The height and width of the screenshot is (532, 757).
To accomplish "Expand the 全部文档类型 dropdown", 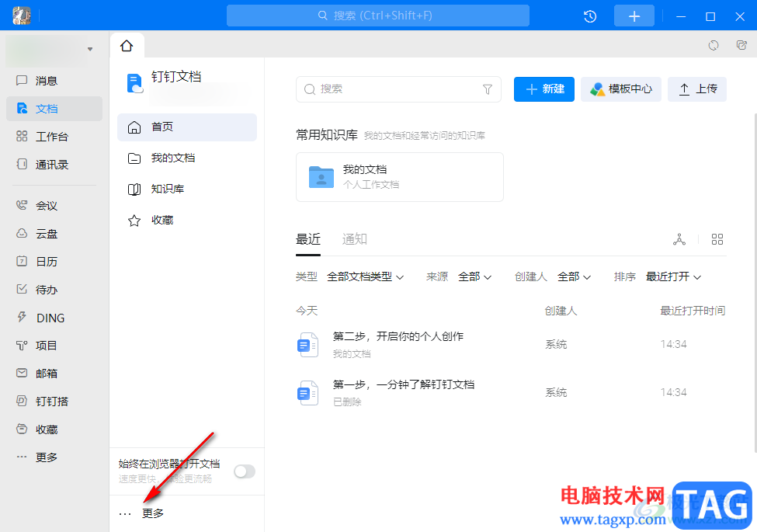I will point(366,277).
